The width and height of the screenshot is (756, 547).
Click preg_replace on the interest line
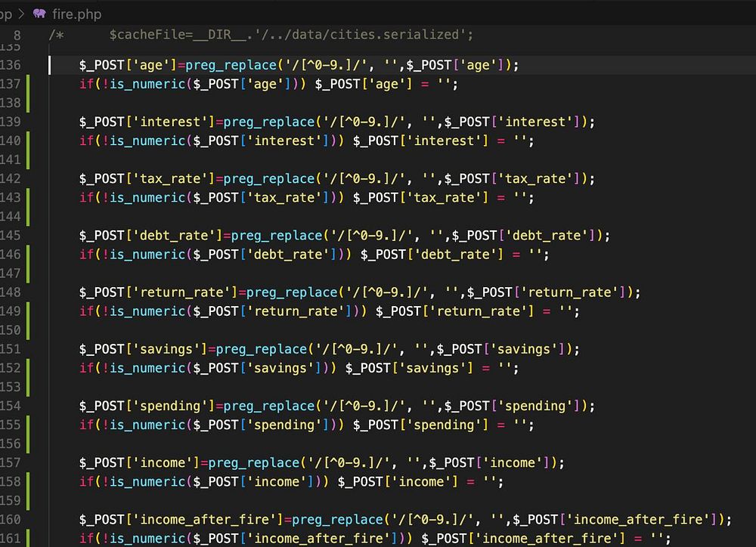tap(269, 122)
